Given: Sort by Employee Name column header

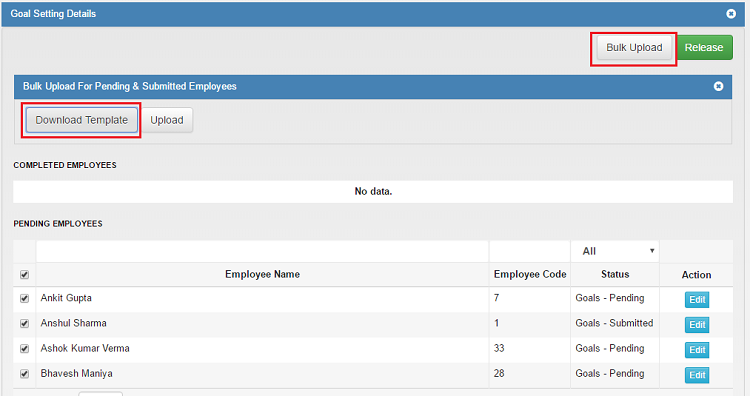Looking at the screenshot, I should pyautogui.click(x=262, y=275).
